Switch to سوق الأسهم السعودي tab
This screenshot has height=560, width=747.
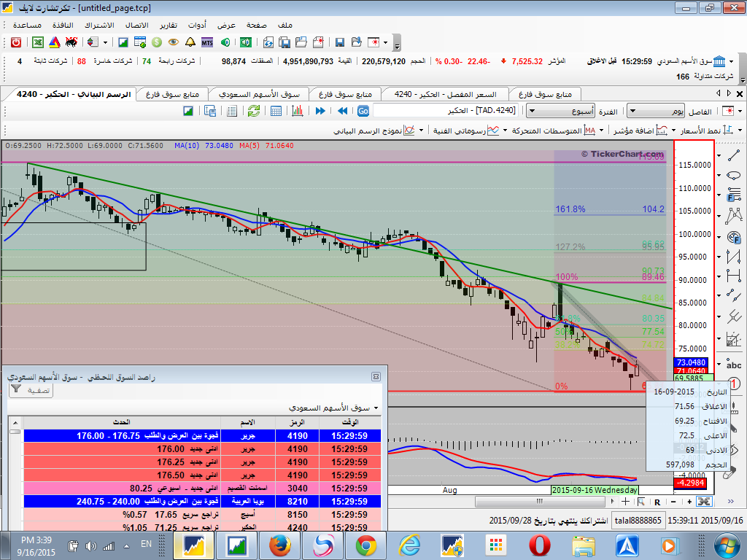[x=259, y=94]
